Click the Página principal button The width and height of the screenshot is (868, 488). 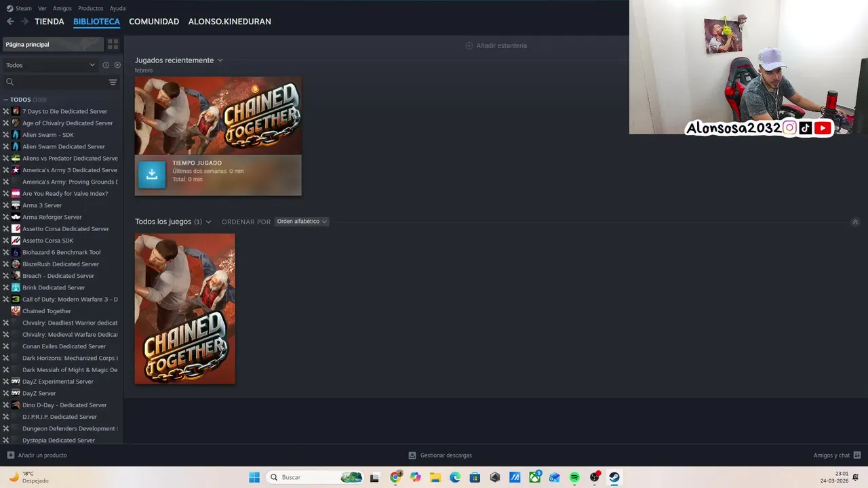(x=53, y=44)
